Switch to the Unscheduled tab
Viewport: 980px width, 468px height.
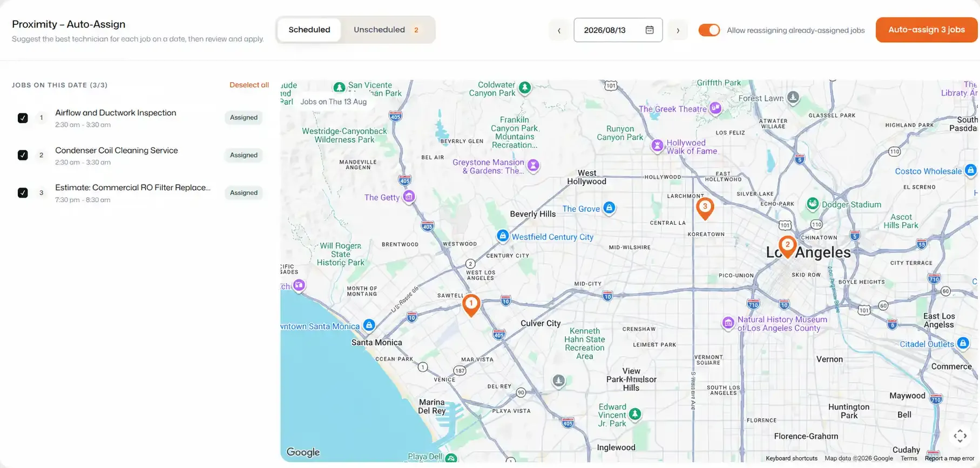(x=387, y=30)
